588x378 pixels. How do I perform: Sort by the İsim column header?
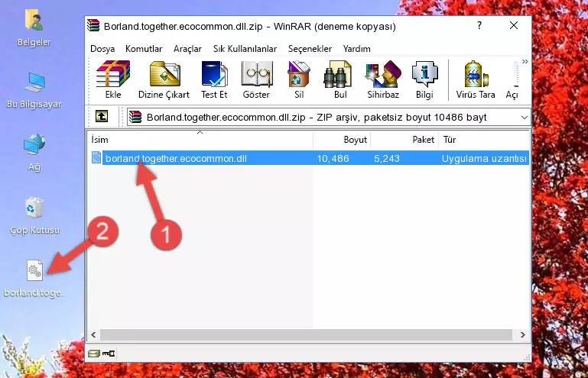200,140
